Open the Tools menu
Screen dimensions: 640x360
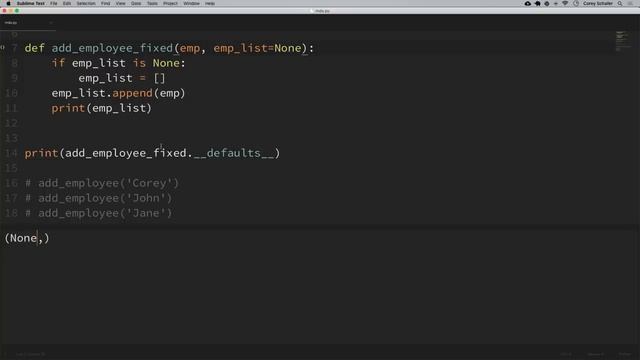coord(152,3)
